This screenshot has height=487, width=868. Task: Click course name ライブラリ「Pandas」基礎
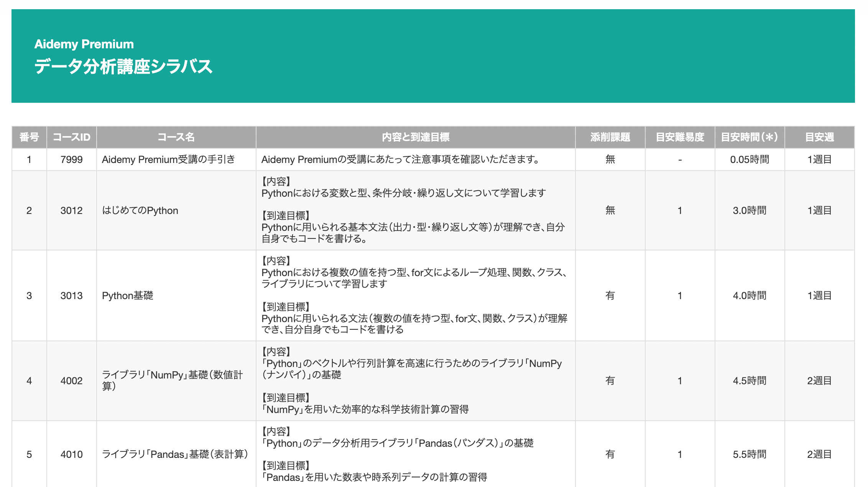pyautogui.click(x=175, y=454)
